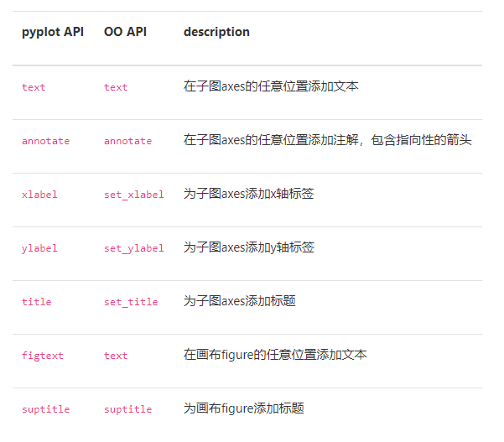Select the 'ylabel' pyplot cell
This screenshot has width=504, height=442.
[x=39, y=248]
